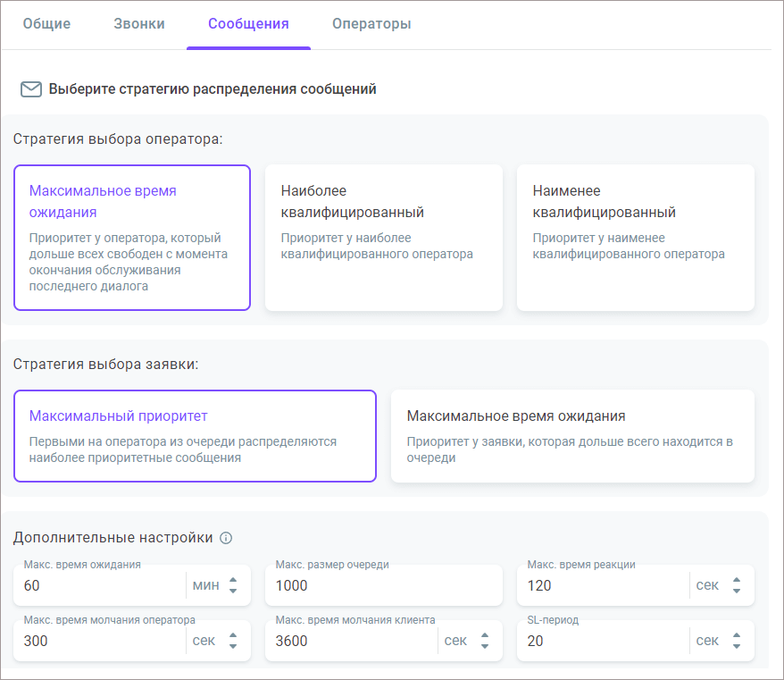Choose Наименее квалифицированный operator strategy

pyautogui.click(x=636, y=238)
